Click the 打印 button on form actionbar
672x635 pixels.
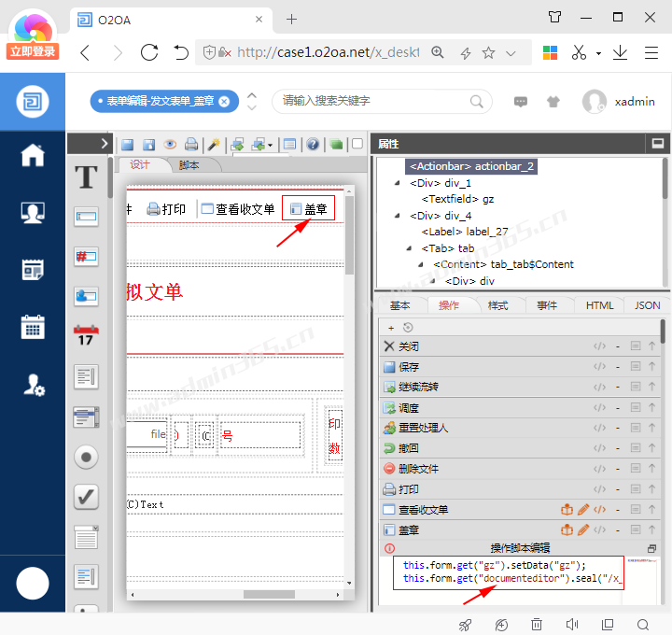point(166,209)
